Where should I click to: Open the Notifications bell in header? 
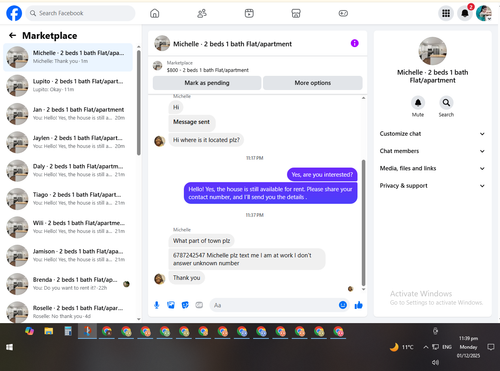(x=465, y=13)
